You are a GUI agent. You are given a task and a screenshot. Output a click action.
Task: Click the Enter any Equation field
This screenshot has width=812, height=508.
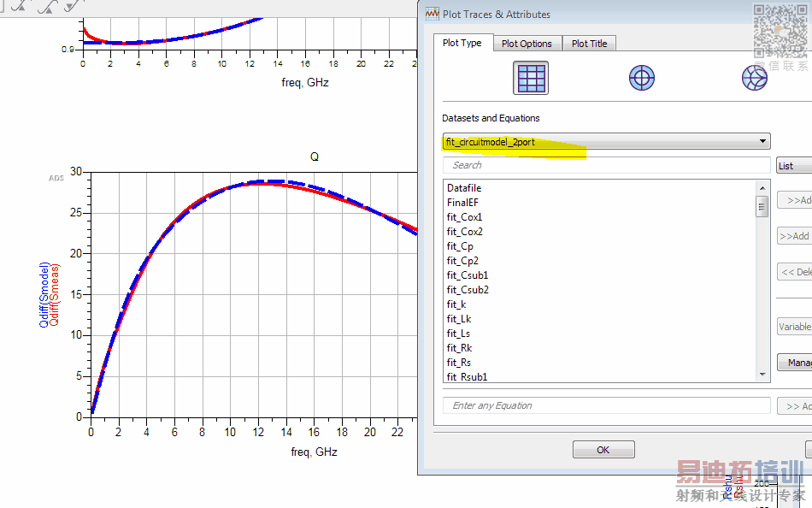coord(606,405)
